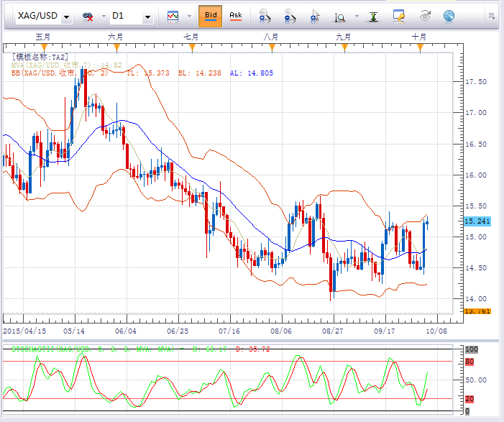Image resolution: width=504 pixels, height=422 pixels.
Task: Open the chart properties window icon
Action: pyautogui.click(x=399, y=16)
